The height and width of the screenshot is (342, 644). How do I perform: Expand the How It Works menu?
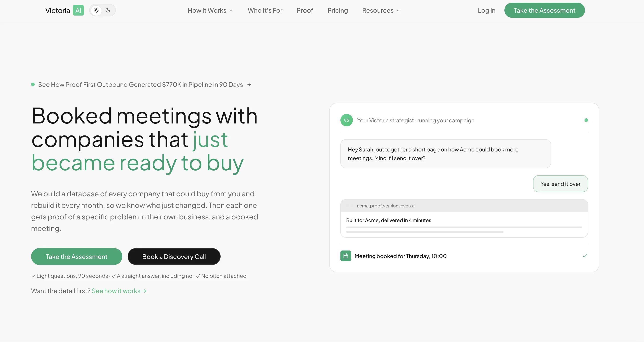(210, 10)
